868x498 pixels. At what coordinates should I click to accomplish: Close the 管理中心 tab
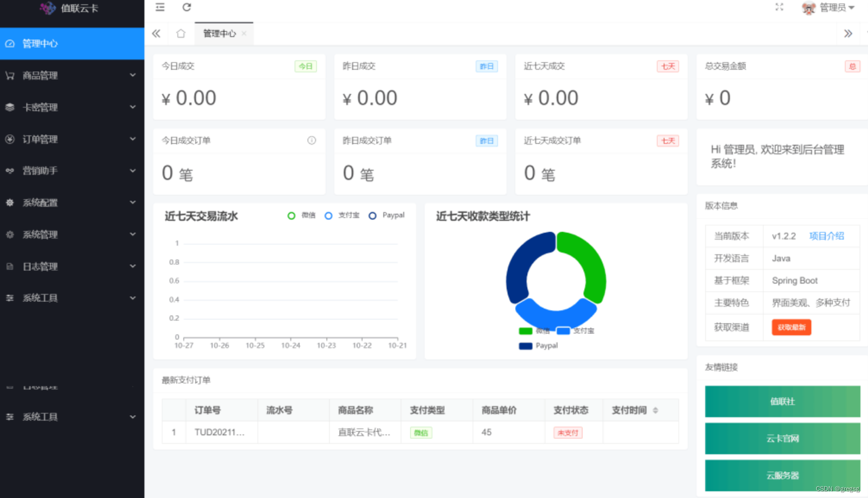(x=244, y=34)
